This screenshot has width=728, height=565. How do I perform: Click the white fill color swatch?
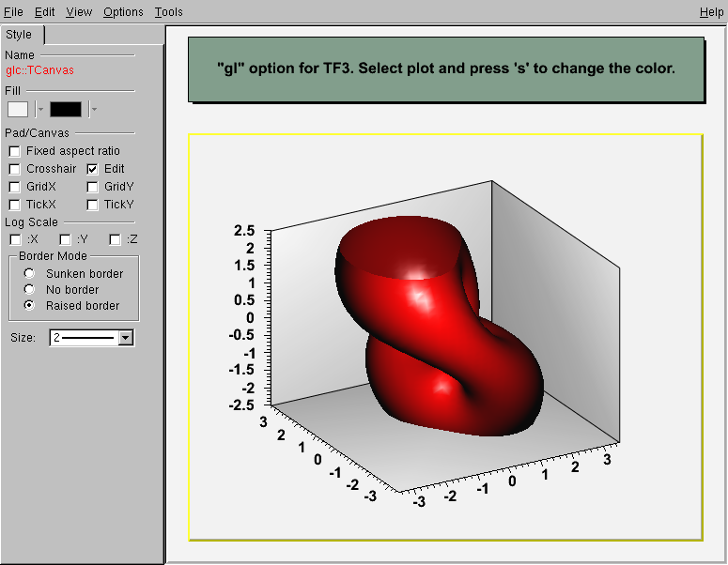pos(18,109)
